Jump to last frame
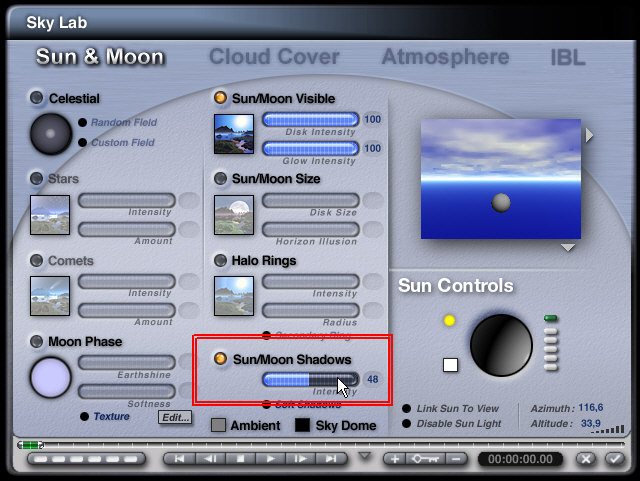 click(x=331, y=459)
